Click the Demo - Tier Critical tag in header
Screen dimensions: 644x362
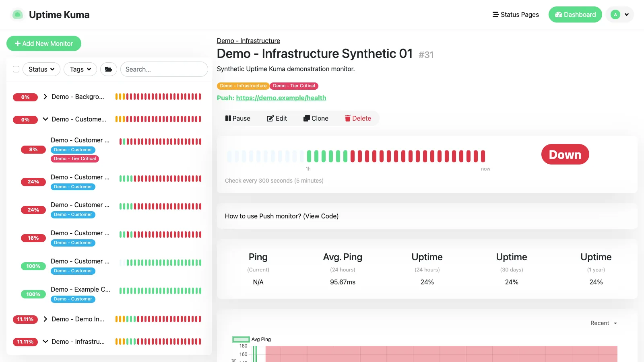294,86
